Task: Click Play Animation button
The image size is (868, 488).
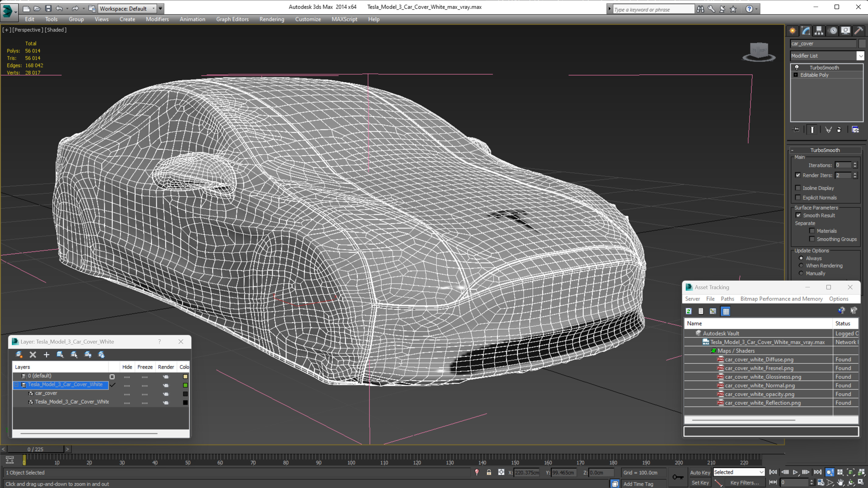Action: coord(795,472)
